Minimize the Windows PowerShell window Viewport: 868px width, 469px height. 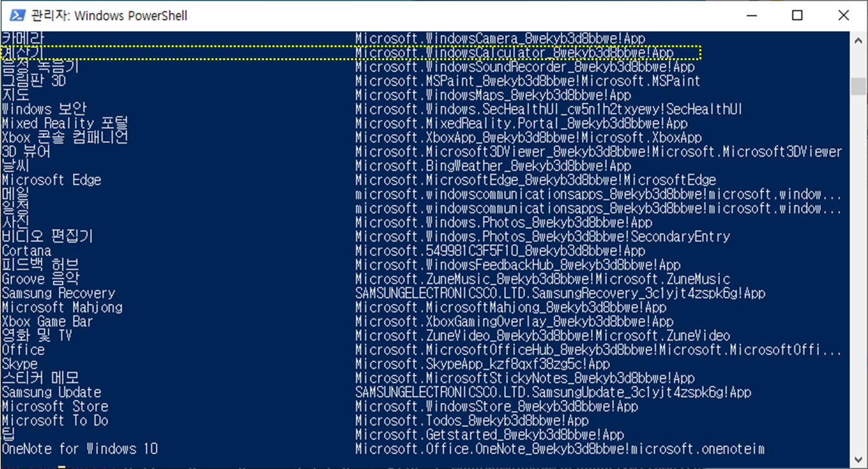tap(751, 15)
